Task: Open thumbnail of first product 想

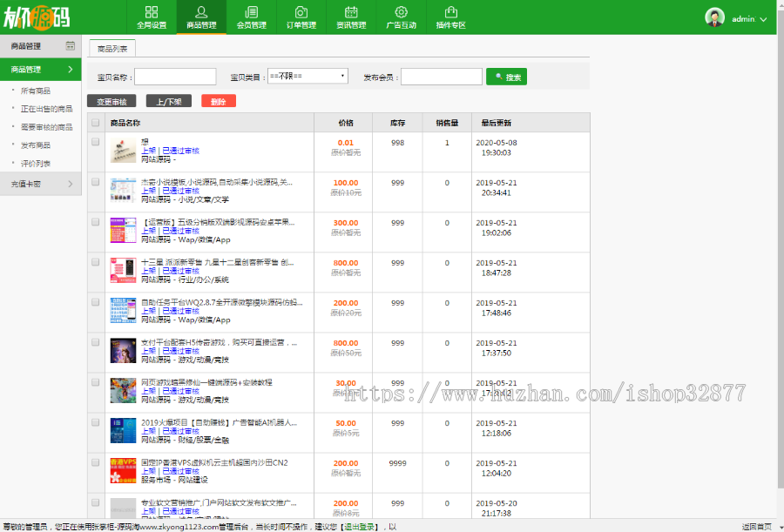Action: [x=123, y=150]
